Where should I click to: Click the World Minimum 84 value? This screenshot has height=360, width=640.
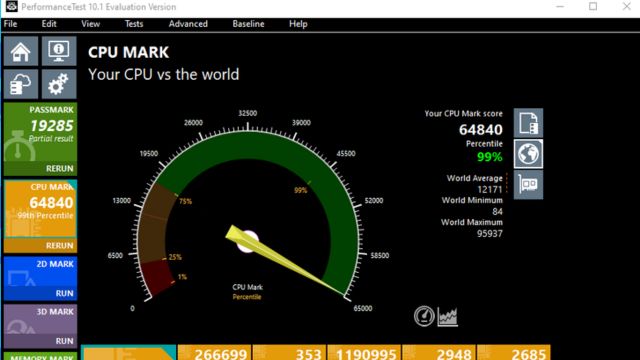click(x=497, y=211)
